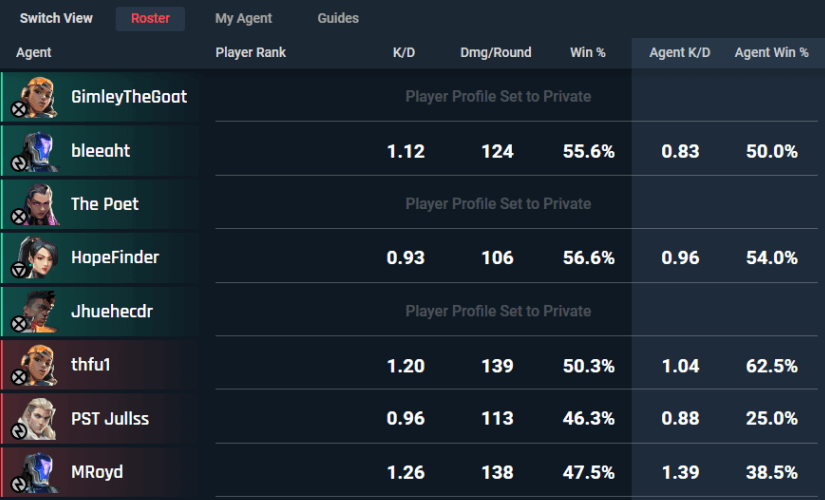Click GimleyTheGoat's agent portrait
This screenshot has width=825, height=500.
click(40, 97)
